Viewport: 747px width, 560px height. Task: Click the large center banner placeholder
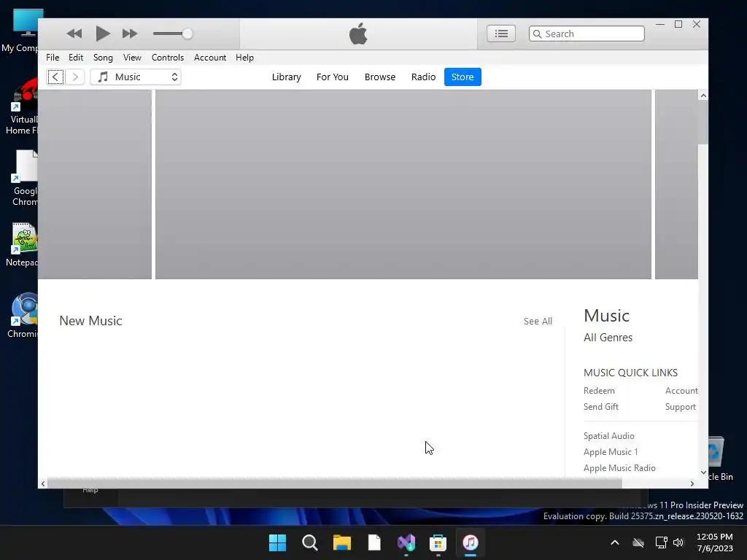point(403,184)
